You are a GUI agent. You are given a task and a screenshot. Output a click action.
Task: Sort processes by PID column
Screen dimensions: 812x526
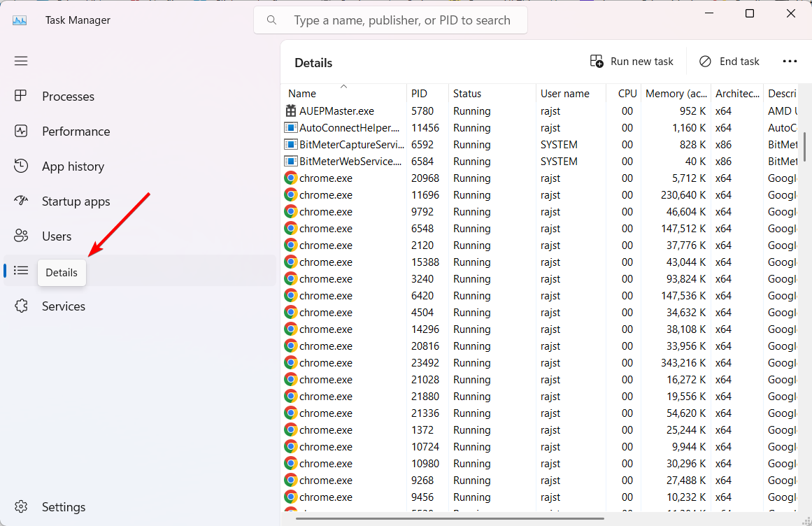[x=419, y=94]
